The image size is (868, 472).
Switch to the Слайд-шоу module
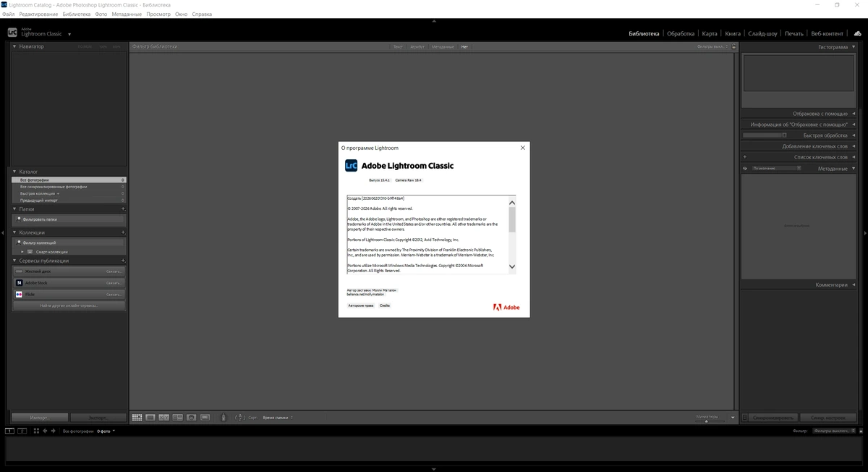[x=762, y=33]
